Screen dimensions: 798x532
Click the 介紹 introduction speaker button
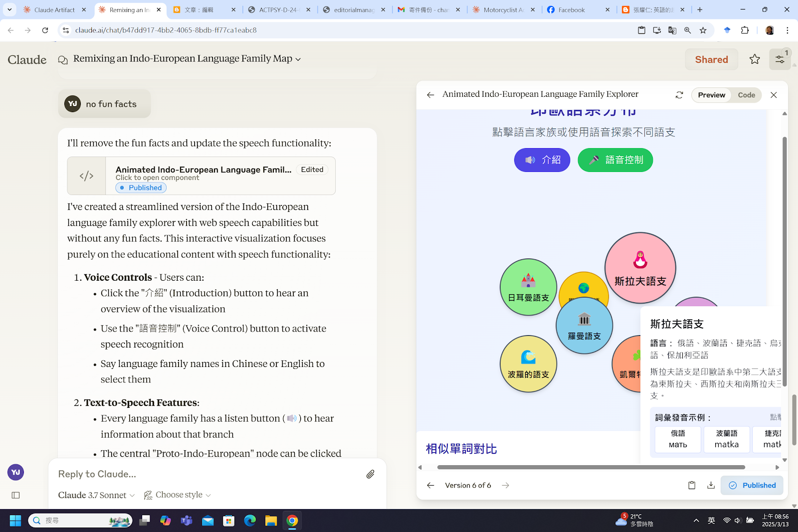542,160
